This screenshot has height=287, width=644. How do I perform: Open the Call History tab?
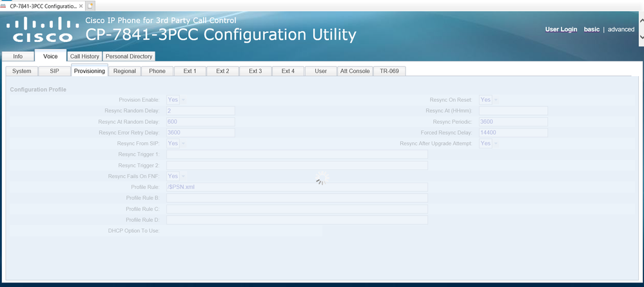click(84, 56)
